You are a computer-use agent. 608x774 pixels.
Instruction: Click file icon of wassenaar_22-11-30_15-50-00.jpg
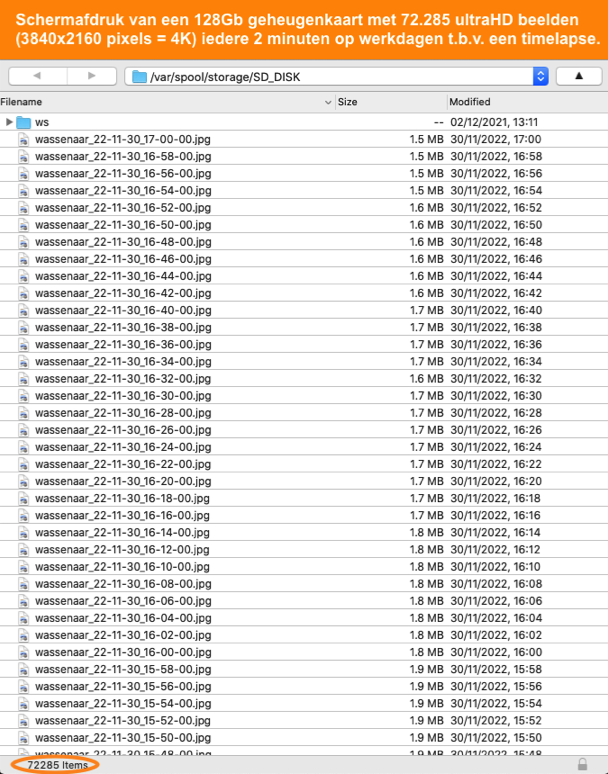25,737
